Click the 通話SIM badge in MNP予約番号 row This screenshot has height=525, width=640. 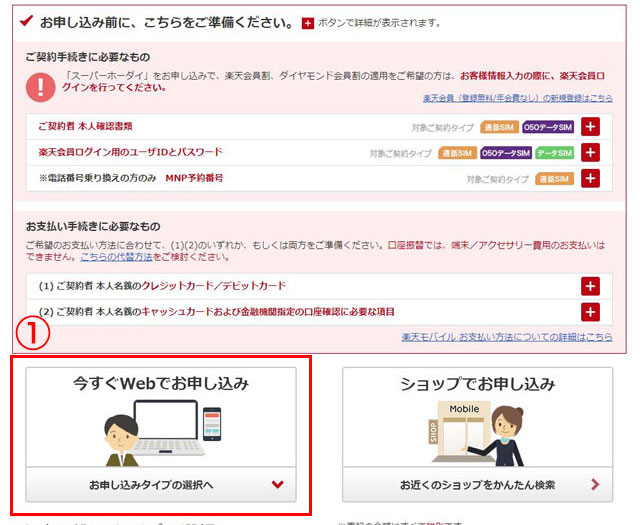pos(555,179)
